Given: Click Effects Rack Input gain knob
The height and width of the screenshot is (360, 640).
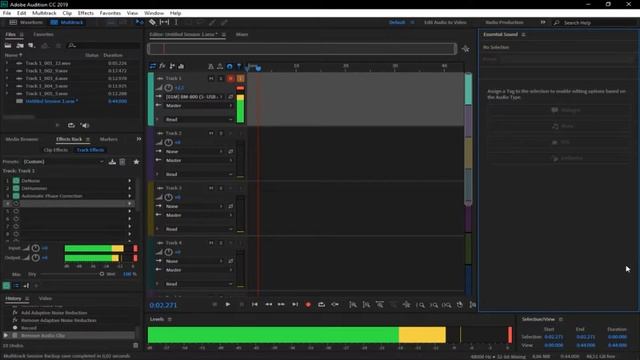Looking at the screenshot, I should (36, 248).
